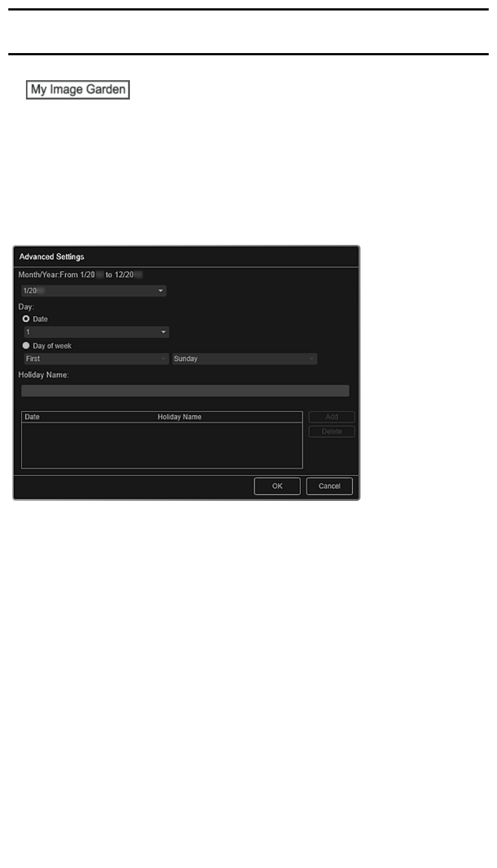Click the Cancel button

[329, 486]
